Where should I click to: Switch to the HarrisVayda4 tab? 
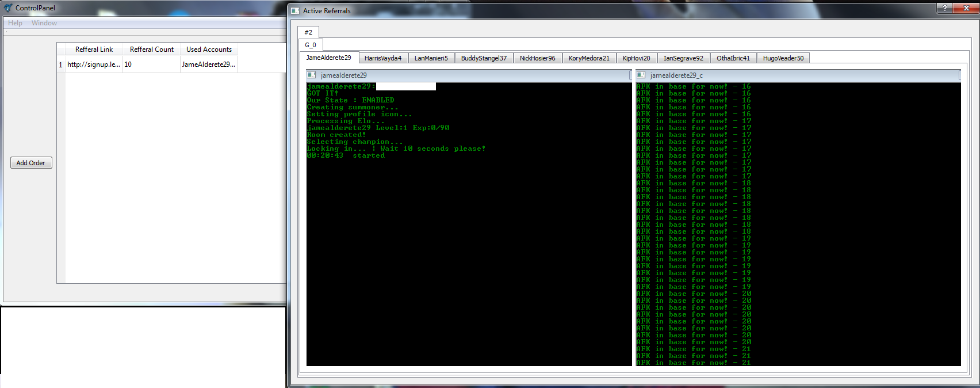383,58
